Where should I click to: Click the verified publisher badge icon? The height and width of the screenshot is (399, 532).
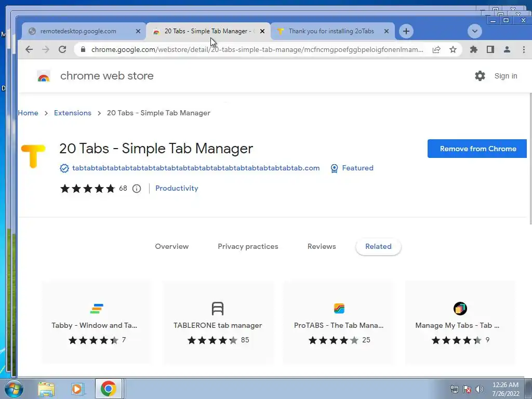(64, 168)
